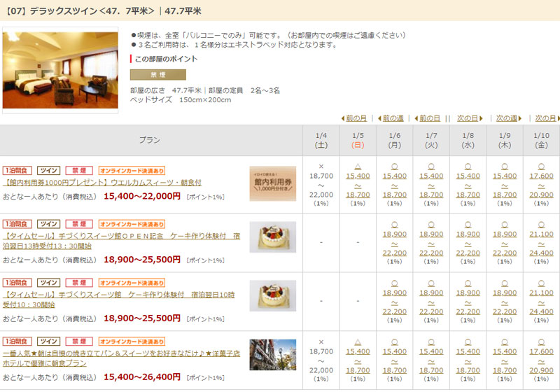Advance one day with 次の日
This screenshot has width=560, height=392.
[468, 118]
